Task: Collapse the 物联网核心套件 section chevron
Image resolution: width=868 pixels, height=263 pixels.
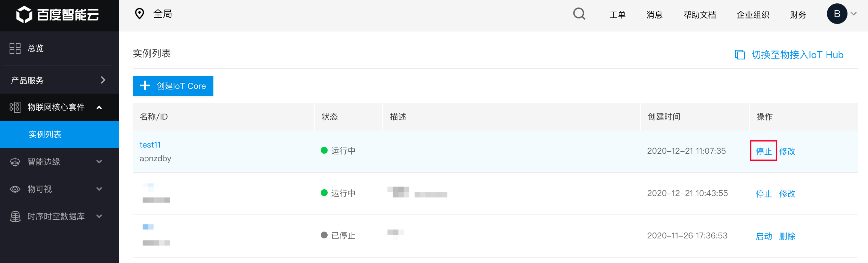Action: [x=99, y=108]
